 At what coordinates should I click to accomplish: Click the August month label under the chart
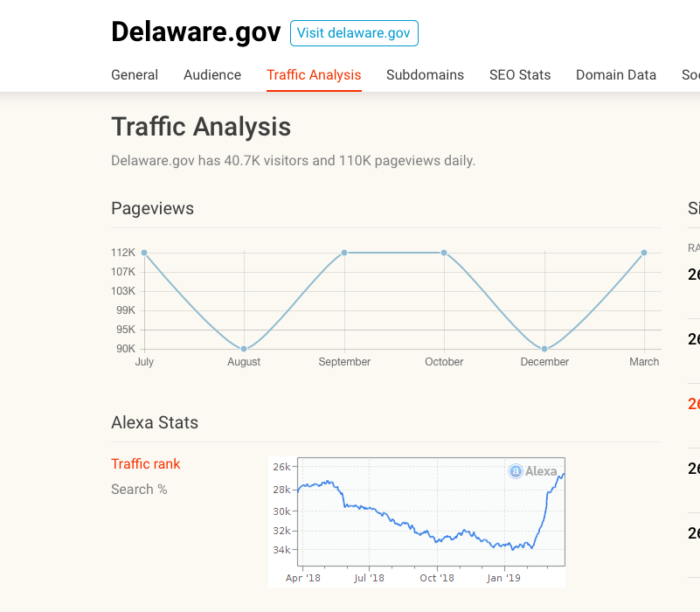pos(244,362)
